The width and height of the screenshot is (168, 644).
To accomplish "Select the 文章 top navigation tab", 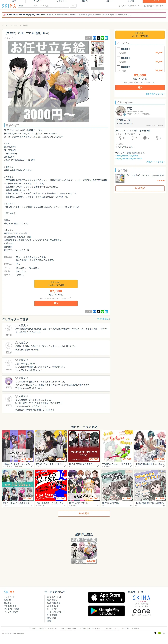I will pyautogui.click(x=107, y=1).
